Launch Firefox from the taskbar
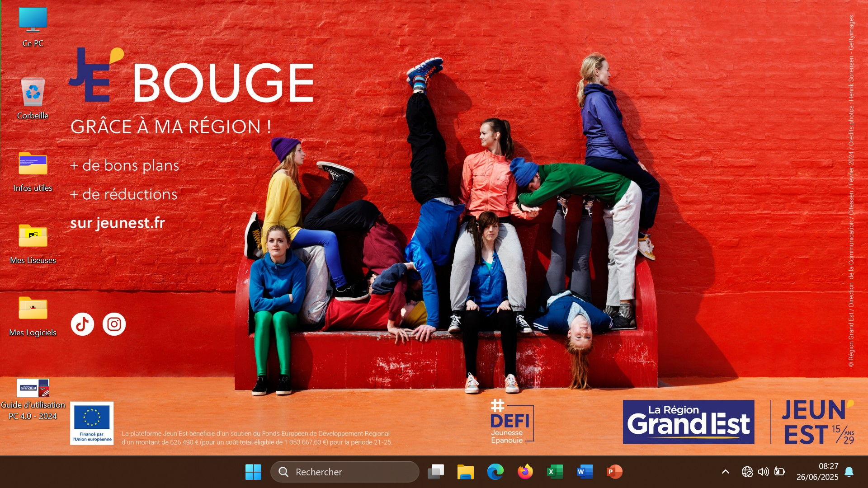 [x=525, y=472]
